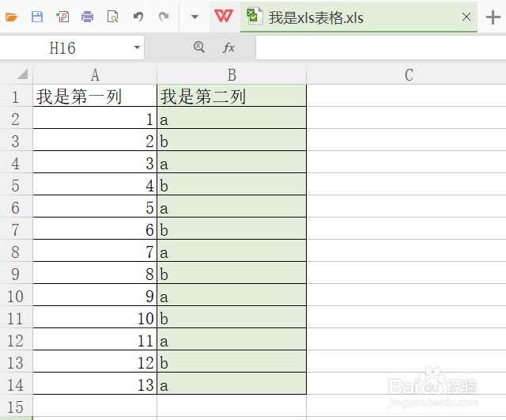Save the workbook with the disk icon
This screenshot has height=420, width=506.
pyautogui.click(x=37, y=17)
